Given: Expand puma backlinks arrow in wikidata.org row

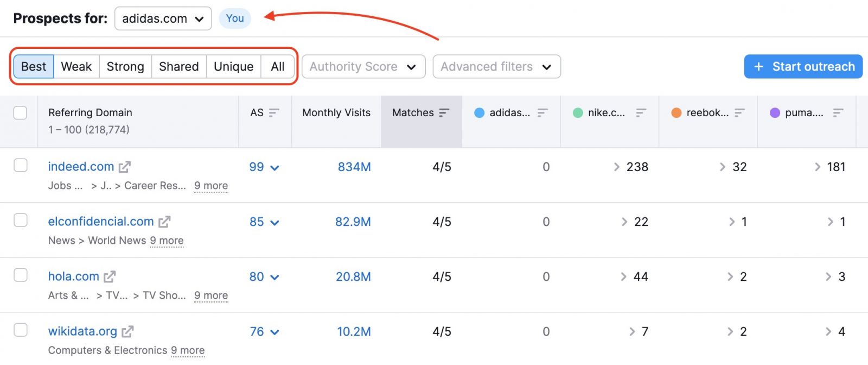Looking at the screenshot, I should point(828,331).
